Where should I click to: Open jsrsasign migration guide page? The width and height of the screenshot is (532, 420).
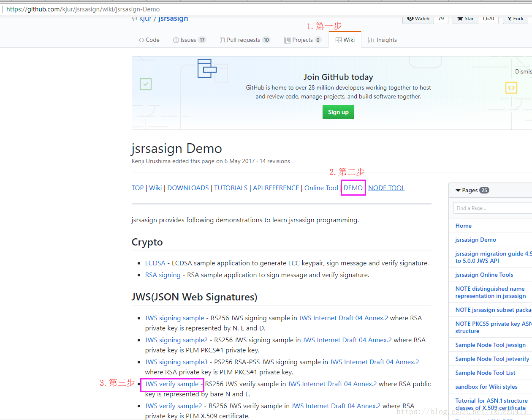pyautogui.click(x=493, y=257)
